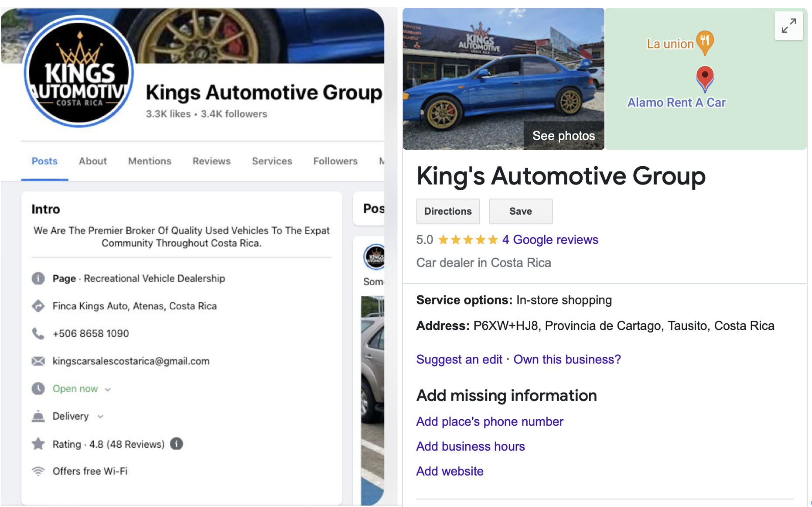The image size is (812, 507).
Task: Select the Services tab
Action: 272,161
